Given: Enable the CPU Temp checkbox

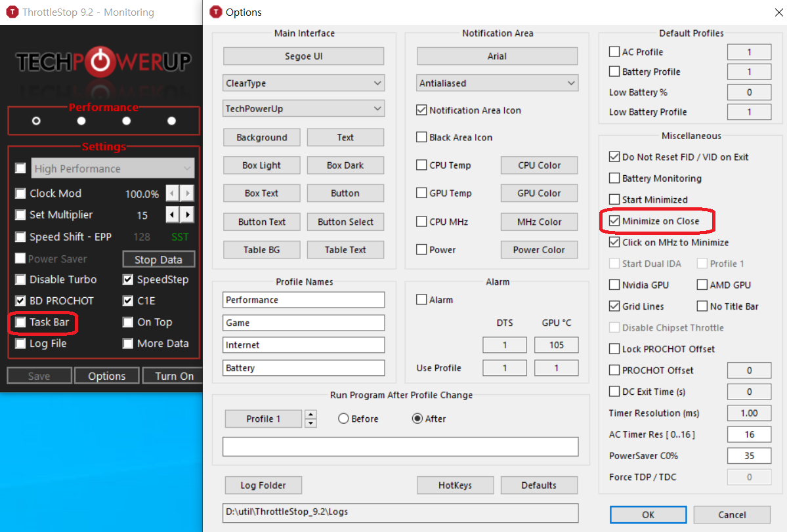Looking at the screenshot, I should tap(421, 165).
